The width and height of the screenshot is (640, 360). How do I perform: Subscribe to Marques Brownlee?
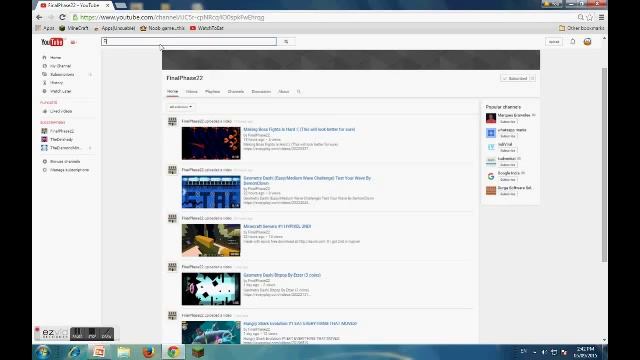pos(508,122)
